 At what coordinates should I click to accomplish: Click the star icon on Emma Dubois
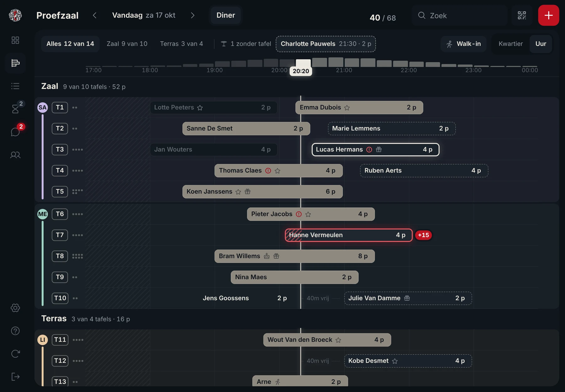click(x=347, y=108)
